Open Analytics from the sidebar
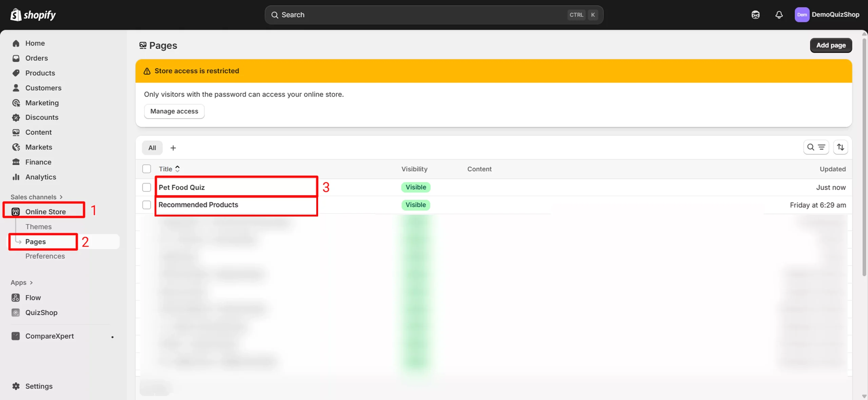Image resolution: width=868 pixels, height=400 pixels. [40, 177]
